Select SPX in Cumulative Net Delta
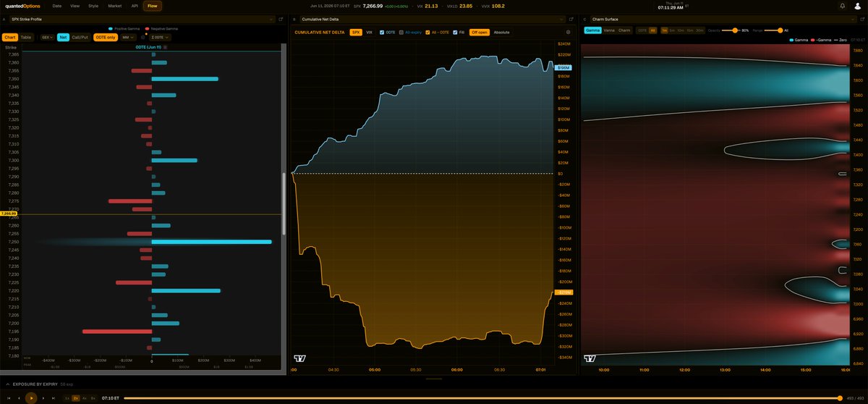Viewport: 868px width, 404px height. point(356,33)
